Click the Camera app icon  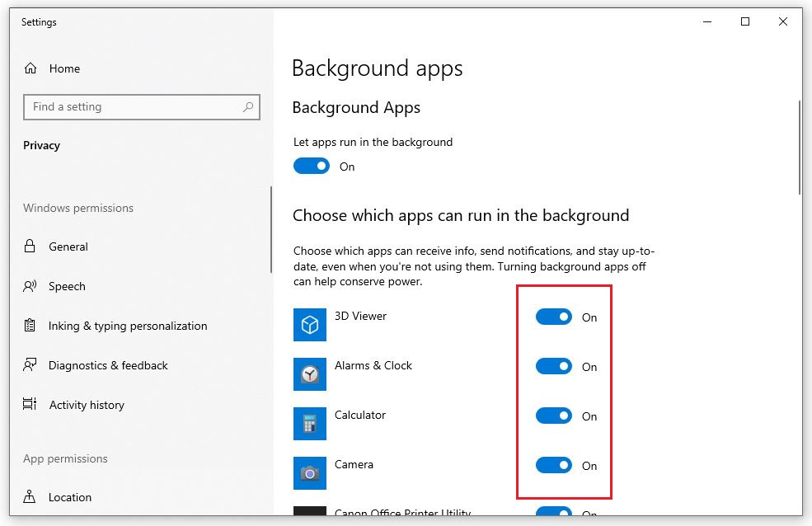pyautogui.click(x=309, y=473)
